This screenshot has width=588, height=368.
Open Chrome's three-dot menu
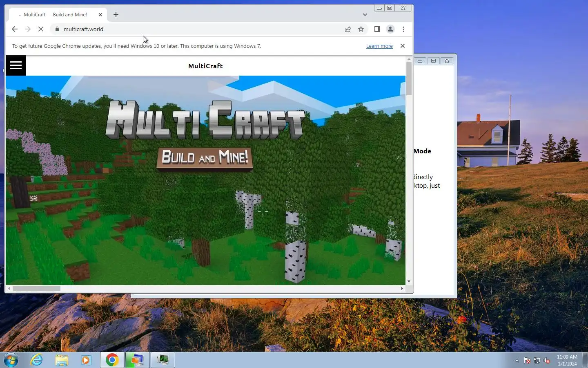403,29
